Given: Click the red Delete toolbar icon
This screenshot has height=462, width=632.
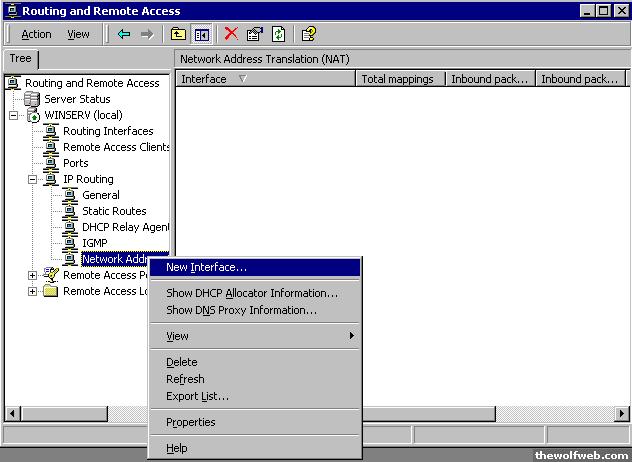Looking at the screenshot, I should [x=231, y=34].
